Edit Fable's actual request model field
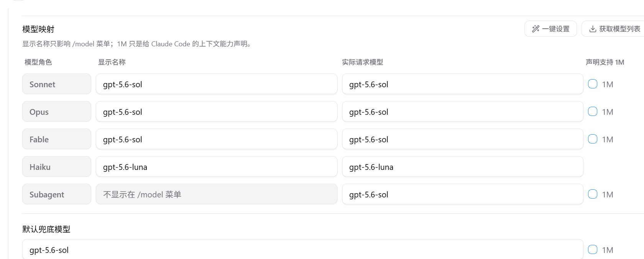The height and width of the screenshot is (259, 644). coord(462,139)
